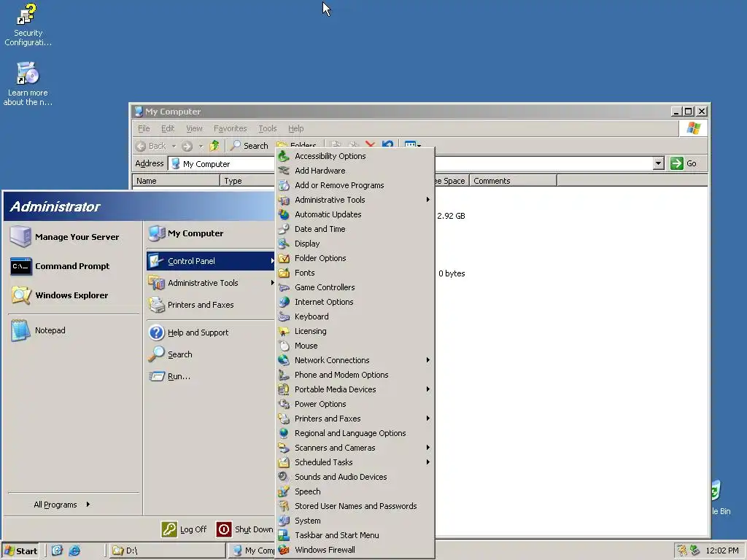Open Add or Remove Programs

284,185
